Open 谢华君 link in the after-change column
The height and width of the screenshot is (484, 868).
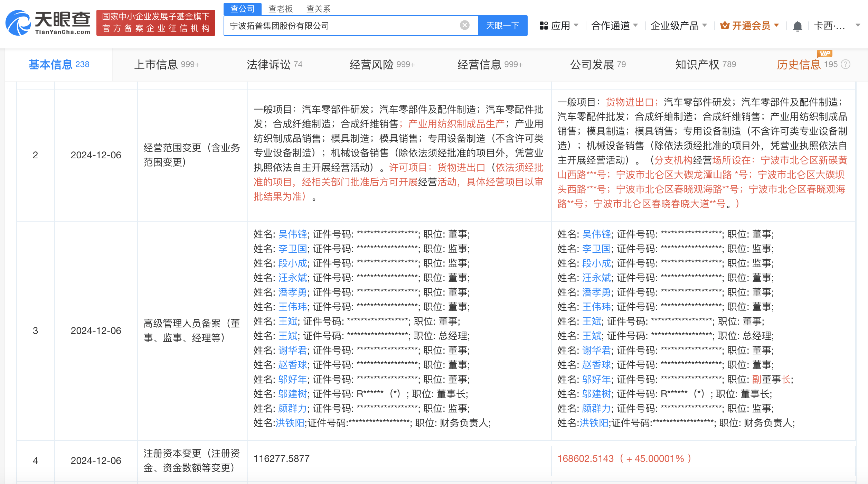597,350
